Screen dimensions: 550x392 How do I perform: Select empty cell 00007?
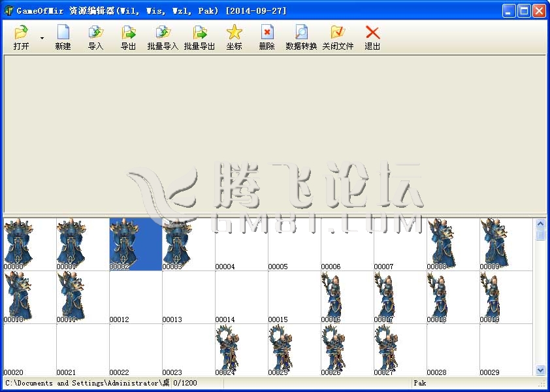point(400,244)
